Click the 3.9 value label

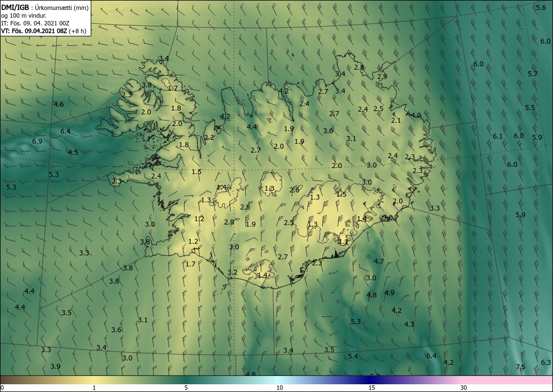click(55, 366)
